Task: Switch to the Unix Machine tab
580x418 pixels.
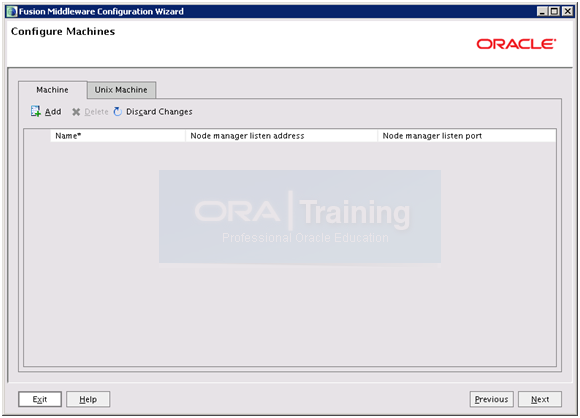Action: [121, 90]
